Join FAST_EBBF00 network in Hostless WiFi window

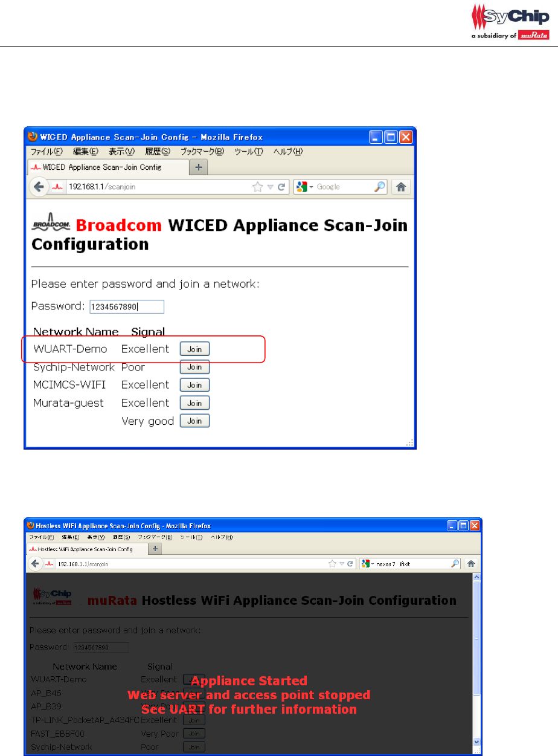pyautogui.click(x=194, y=733)
